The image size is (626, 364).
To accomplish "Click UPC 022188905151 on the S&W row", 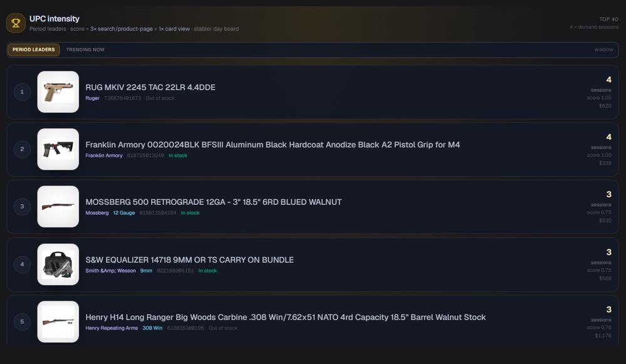I will coord(175,271).
